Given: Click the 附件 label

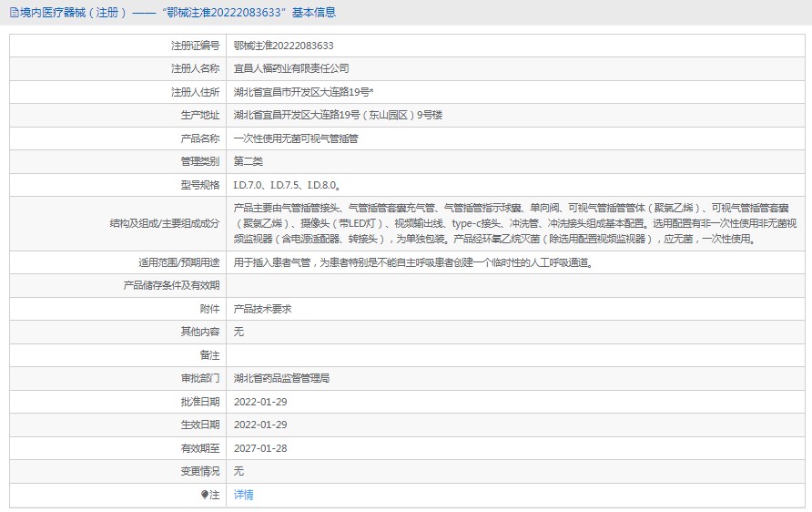Looking at the screenshot, I should [209, 309].
